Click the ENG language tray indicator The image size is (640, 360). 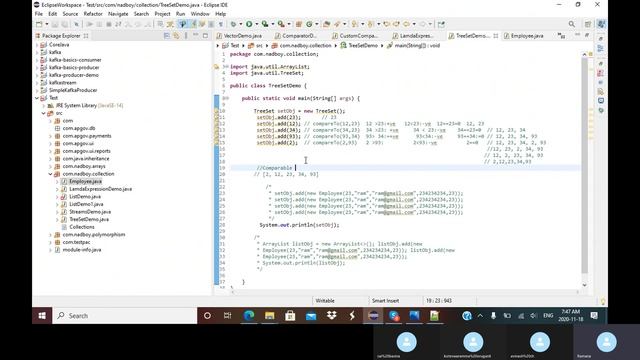548,316
